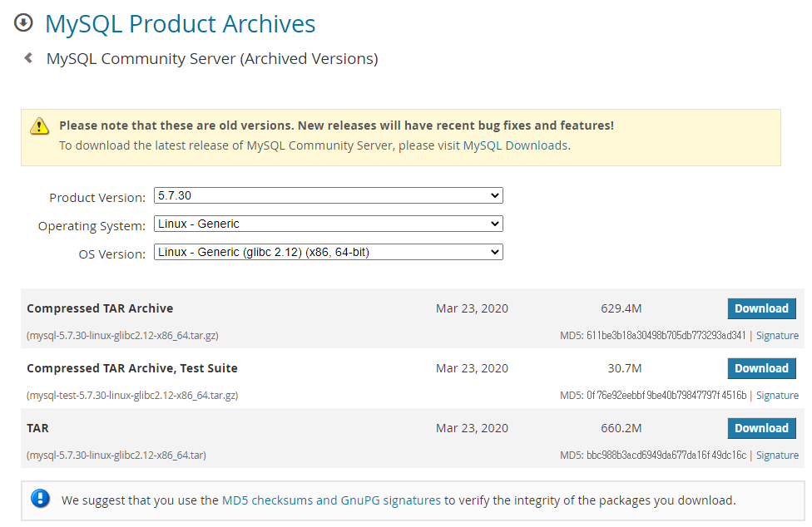Select the Compressed TAR Archive title text

coord(100,308)
